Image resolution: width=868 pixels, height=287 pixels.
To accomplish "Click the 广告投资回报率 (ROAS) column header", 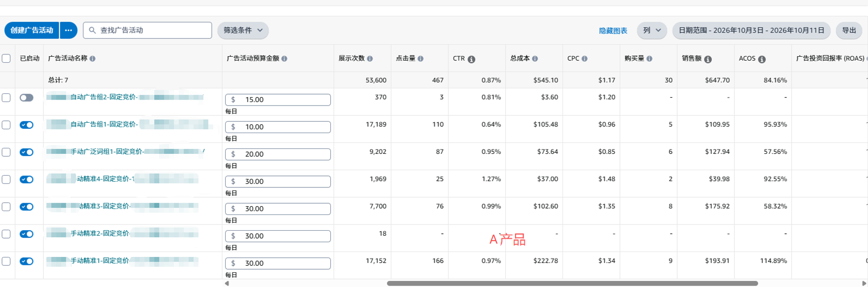I will 830,58.
